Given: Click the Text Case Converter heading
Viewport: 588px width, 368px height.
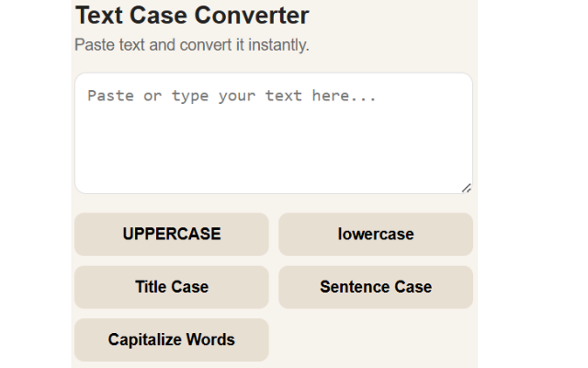Looking at the screenshot, I should coord(192,16).
